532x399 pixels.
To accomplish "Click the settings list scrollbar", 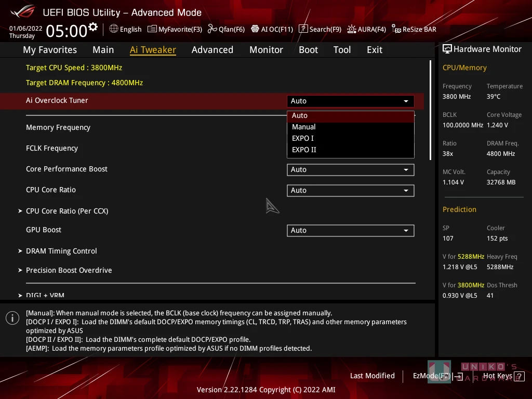I will [430, 110].
